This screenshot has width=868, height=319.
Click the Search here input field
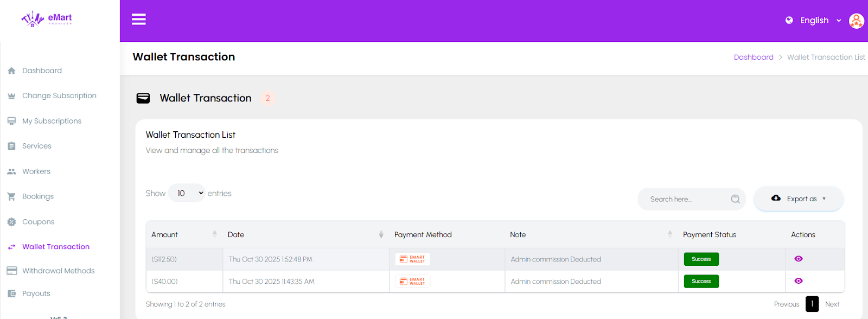click(686, 199)
